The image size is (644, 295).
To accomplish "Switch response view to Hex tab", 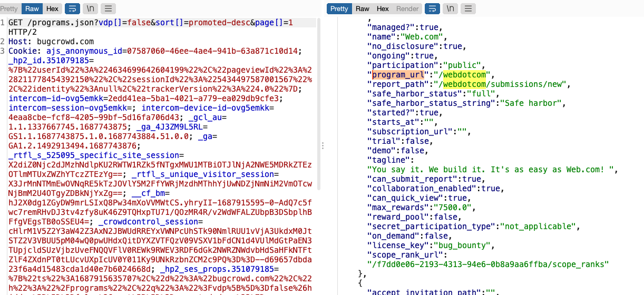I will click(383, 8).
